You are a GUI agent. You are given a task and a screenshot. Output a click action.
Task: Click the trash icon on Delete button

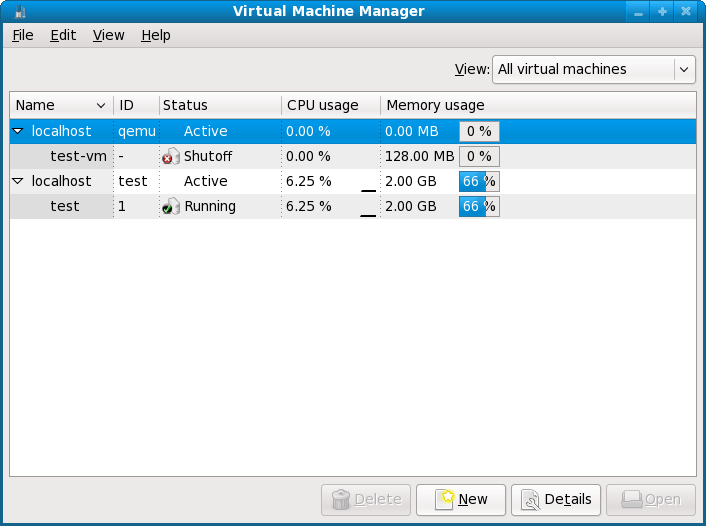pos(341,499)
